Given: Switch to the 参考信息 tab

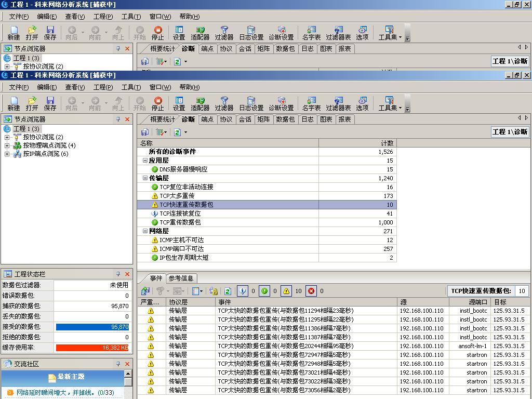Looking at the screenshot, I should (181, 278).
